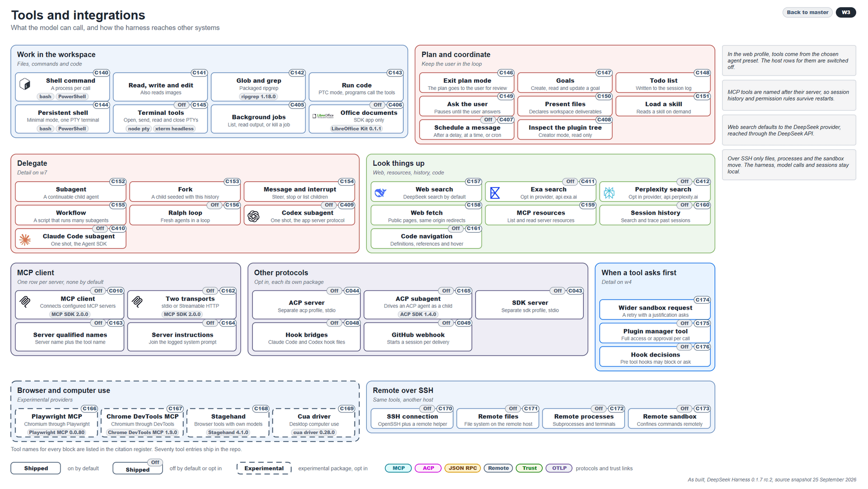Open the Read, write and edit card
This screenshot has width=868, height=489.
tap(160, 87)
